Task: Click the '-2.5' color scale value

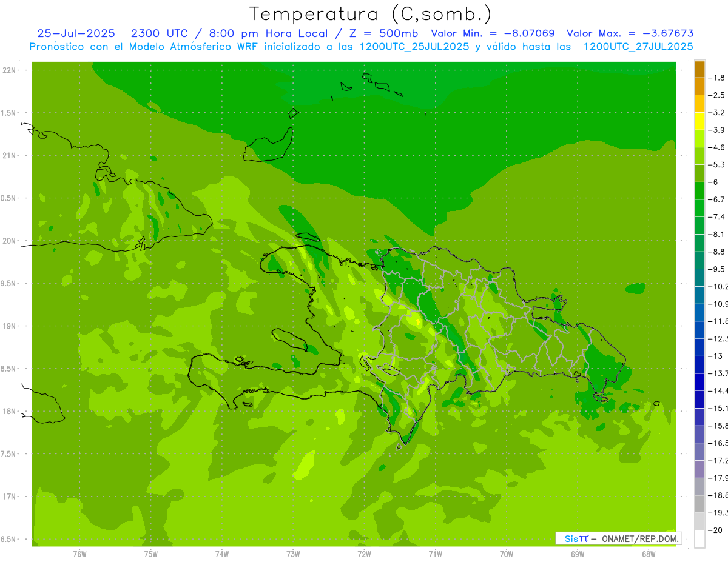Action: pos(716,95)
